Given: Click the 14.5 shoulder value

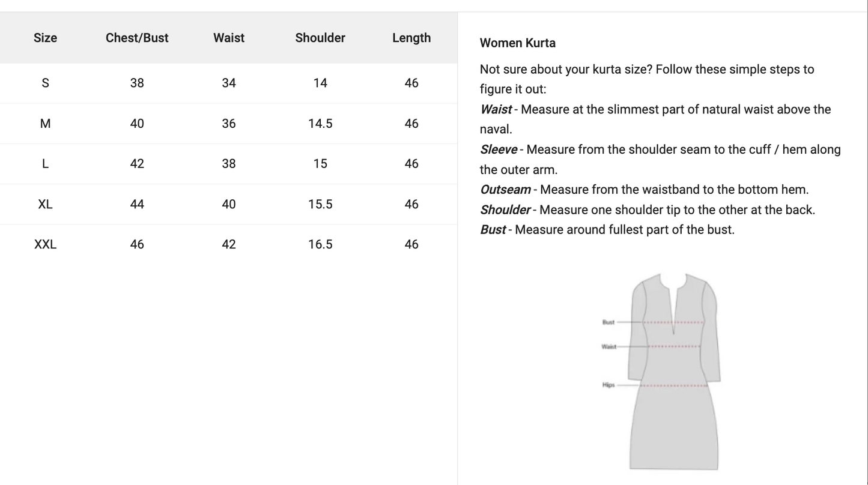Looking at the screenshot, I should [320, 124].
